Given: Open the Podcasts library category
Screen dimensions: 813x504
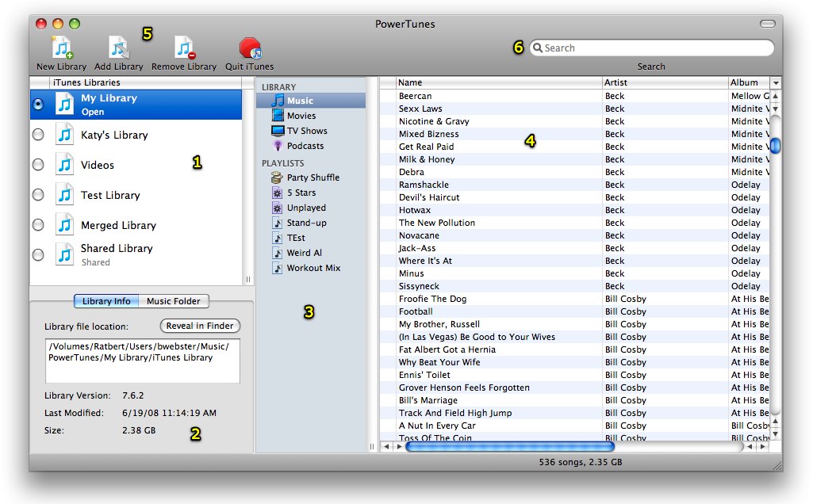Looking at the screenshot, I should coord(305,146).
